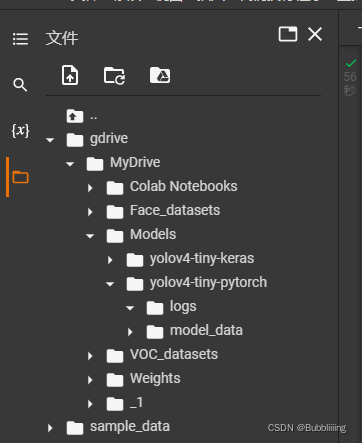Open files panel in new window
Screen dimensions: 362x443
tap(288, 34)
